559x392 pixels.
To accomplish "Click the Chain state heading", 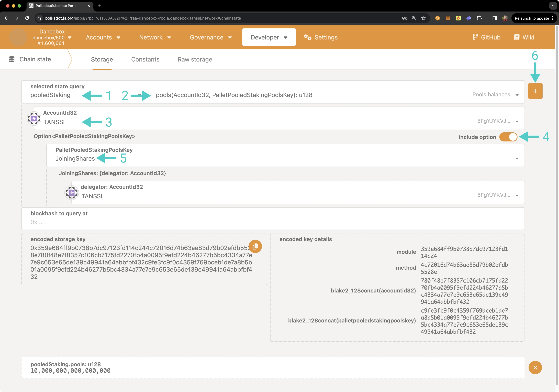I will coord(35,59).
